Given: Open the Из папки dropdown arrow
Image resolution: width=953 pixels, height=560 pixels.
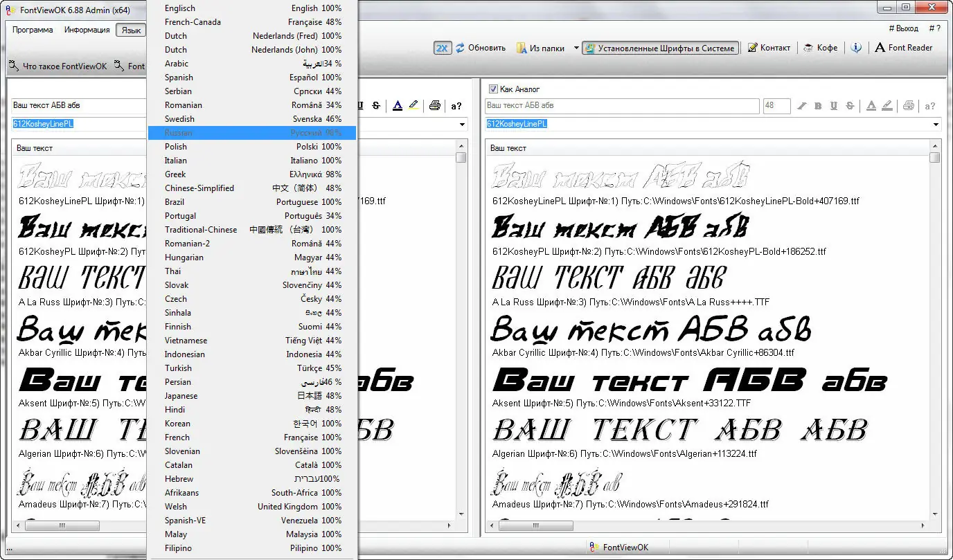Looking at the screenshot, I should (x=575, y=48).
